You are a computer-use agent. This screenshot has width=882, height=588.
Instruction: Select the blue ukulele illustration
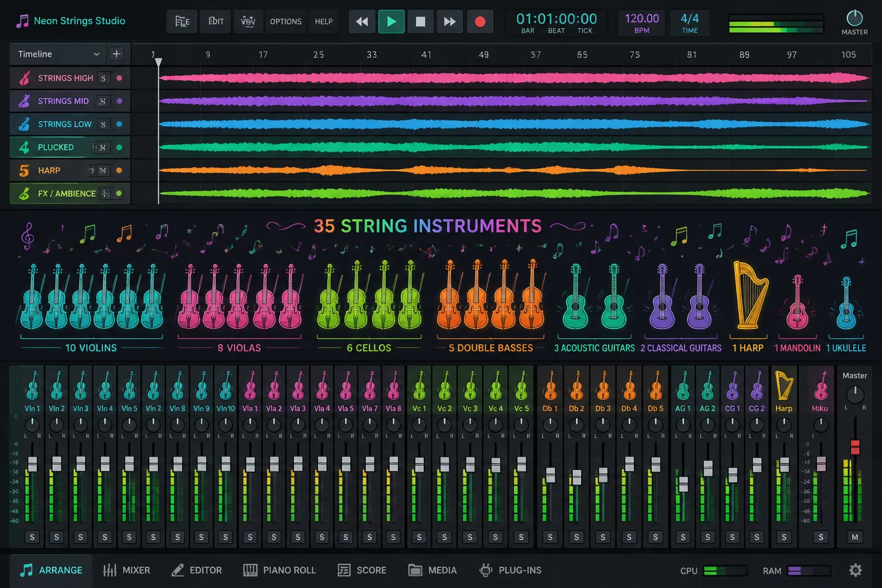click(x=846, y=303)
